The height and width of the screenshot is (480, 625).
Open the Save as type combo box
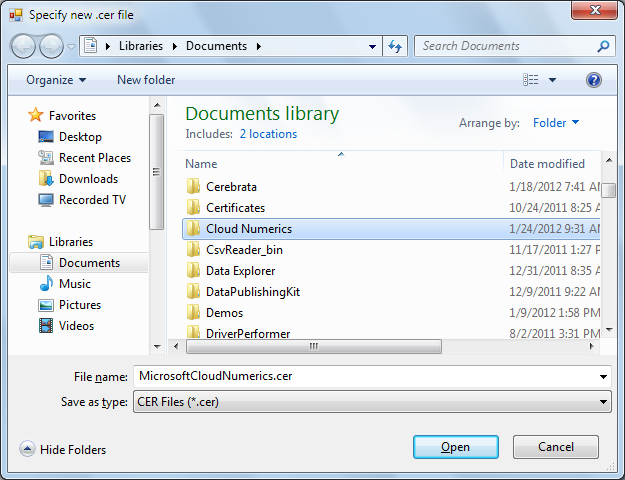372,402
